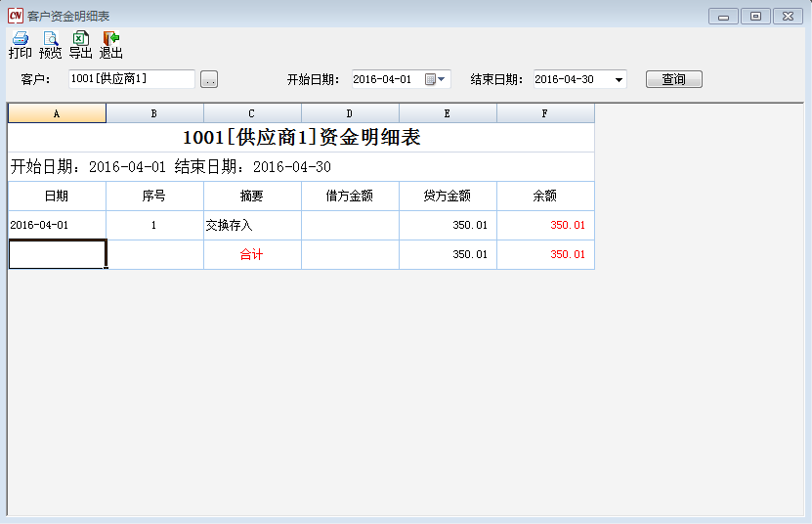812x524 pixels.
Task: Click the 序号 header cell
Action: pos(154,196)
